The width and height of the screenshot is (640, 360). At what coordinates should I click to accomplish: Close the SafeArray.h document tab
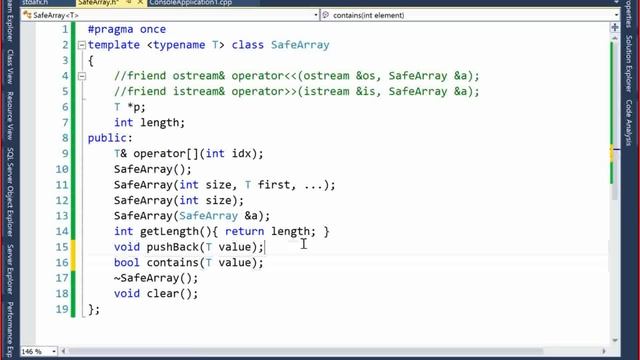(140, 2)
